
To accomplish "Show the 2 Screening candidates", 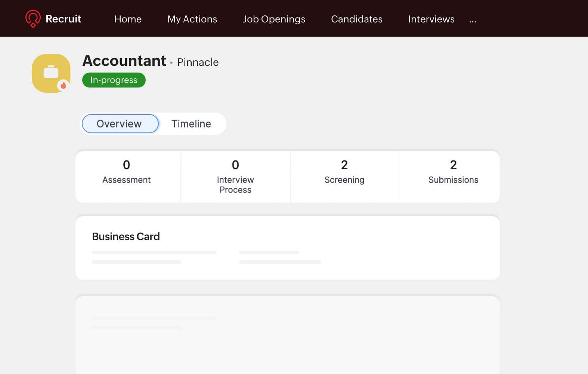I will pyautogui.click(x=344, y=172).
